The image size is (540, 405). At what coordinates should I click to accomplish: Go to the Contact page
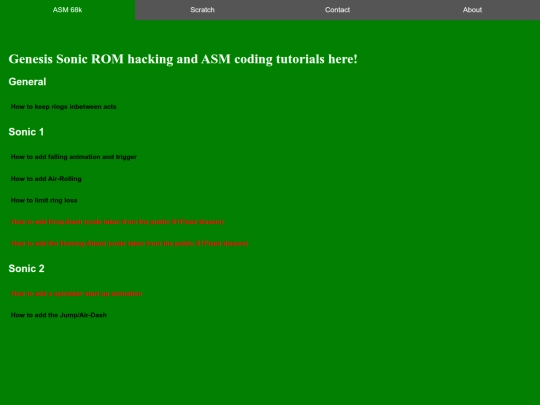click(338, 10)
